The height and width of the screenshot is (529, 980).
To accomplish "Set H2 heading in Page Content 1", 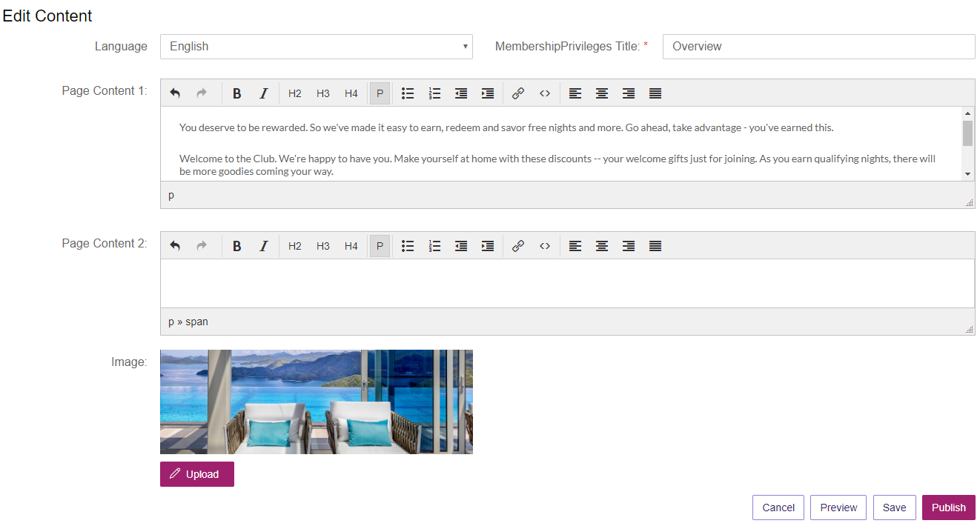I will tap(295, 93).
